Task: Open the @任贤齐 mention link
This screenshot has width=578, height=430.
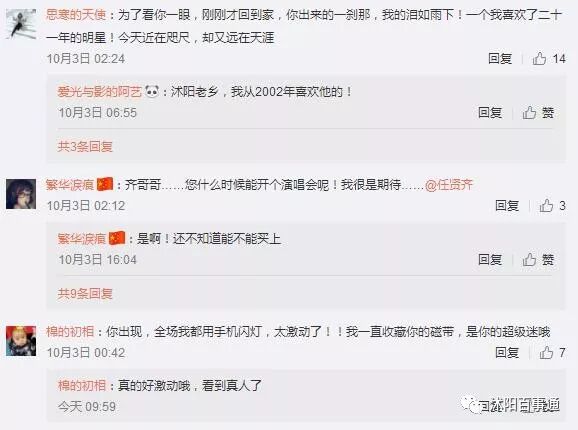Action: (x=449, y=185)
